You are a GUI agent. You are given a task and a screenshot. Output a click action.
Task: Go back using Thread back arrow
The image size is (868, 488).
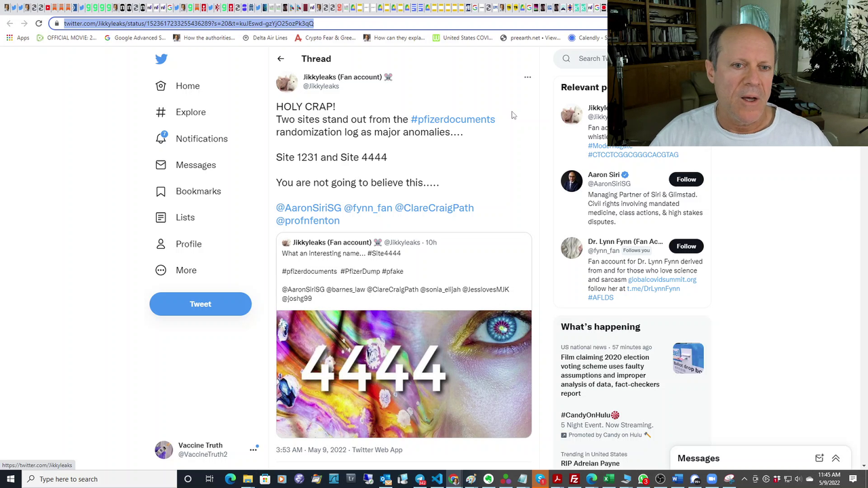point(281,59)
